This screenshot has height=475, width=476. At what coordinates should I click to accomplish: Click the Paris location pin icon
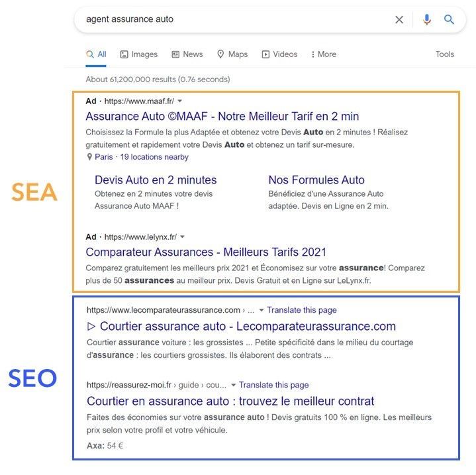point(89,157)
